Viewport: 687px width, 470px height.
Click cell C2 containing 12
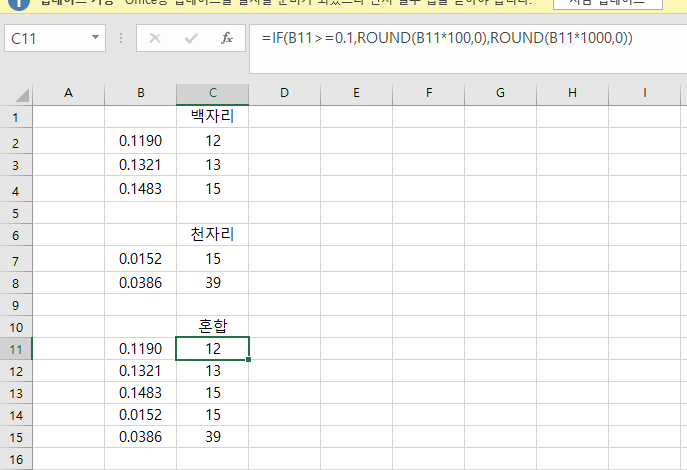point(212,141)
